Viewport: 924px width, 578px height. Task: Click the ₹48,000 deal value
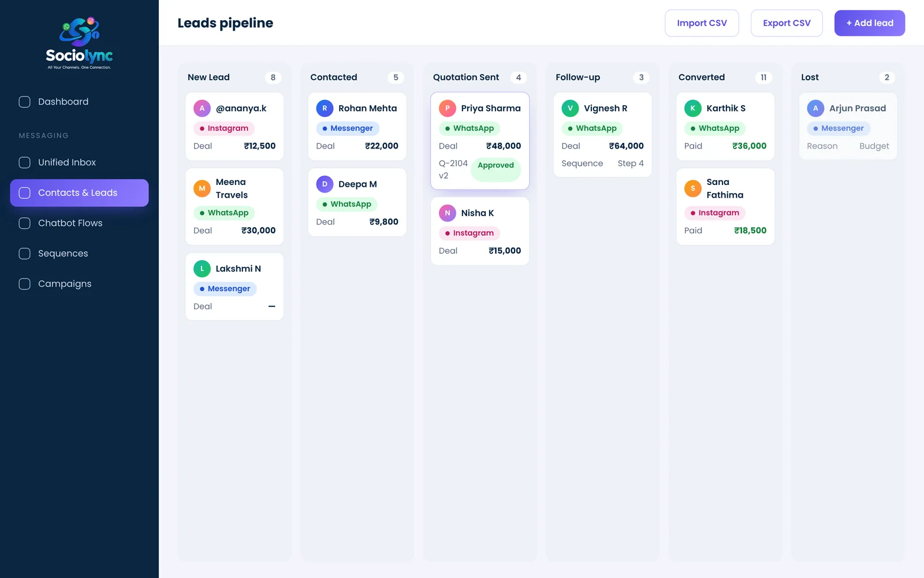tap(504, 146)
